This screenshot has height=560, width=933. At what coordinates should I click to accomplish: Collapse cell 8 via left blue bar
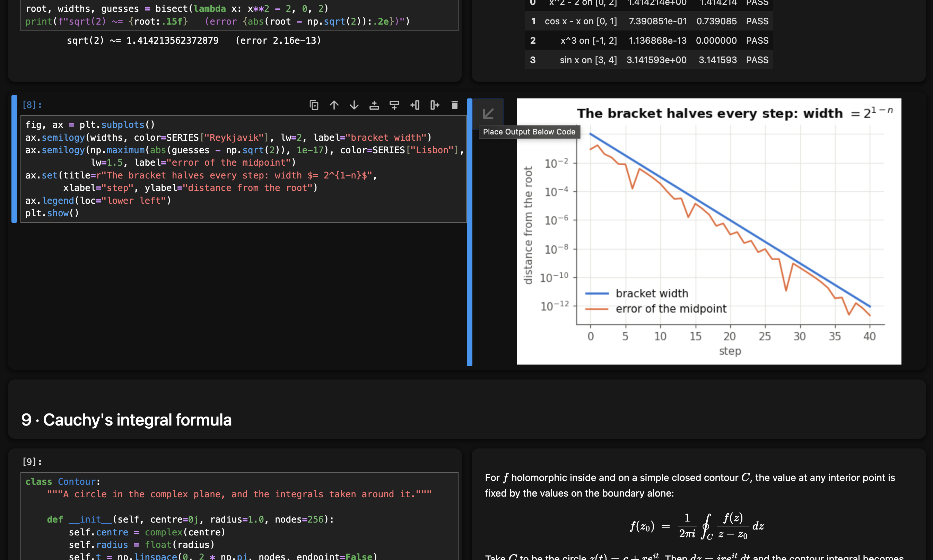pos(14,159)
